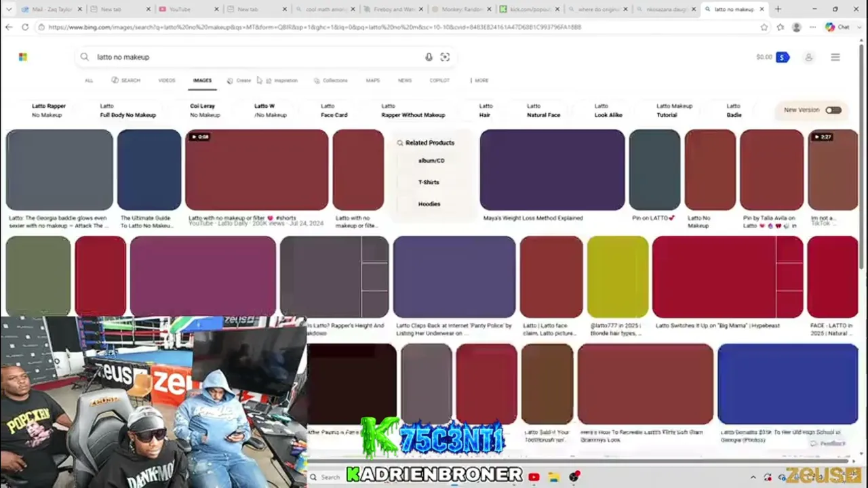Open the COPILOT tab
868x488 pixels.
439,81
